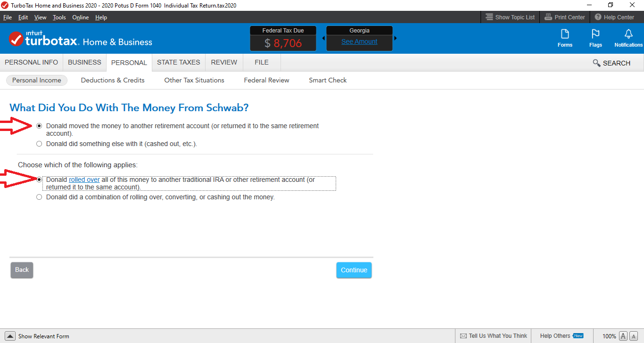Go to Other Tax Situations
The height and width of the screenshot is (343, 644).
pyautogui.click(x=194, y=80)
